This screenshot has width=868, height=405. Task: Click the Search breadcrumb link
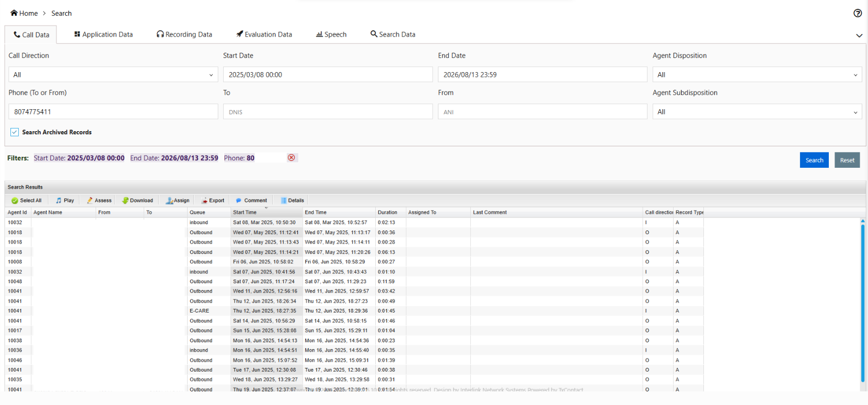pyautogui.click(x=62, y=13)
